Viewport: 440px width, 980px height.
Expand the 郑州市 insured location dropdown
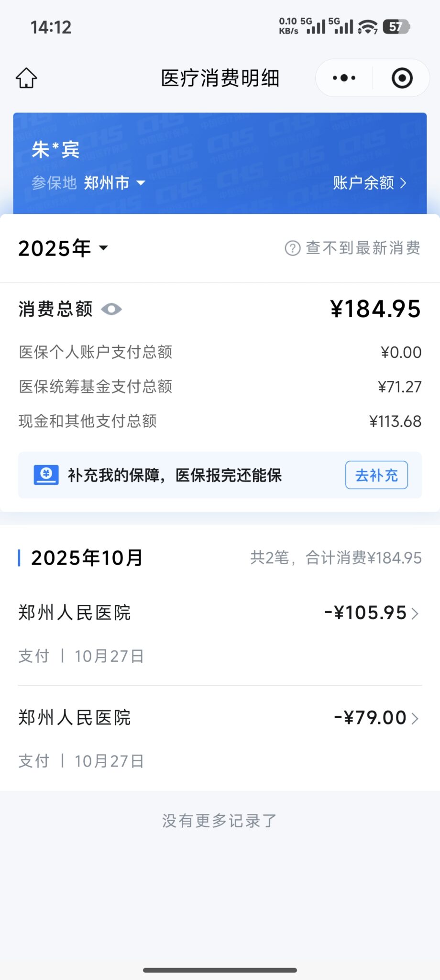coord(114,183)
